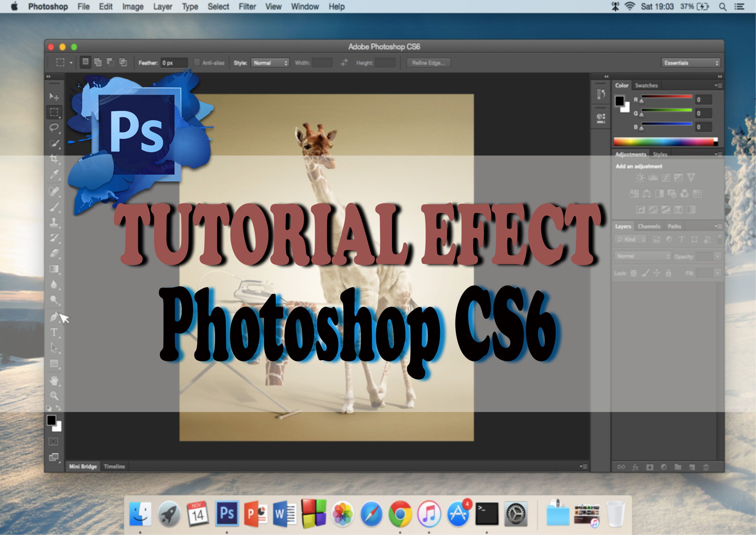
Task: Select the Crop tool
Action: pyautogui.click(x=54, y=159)
